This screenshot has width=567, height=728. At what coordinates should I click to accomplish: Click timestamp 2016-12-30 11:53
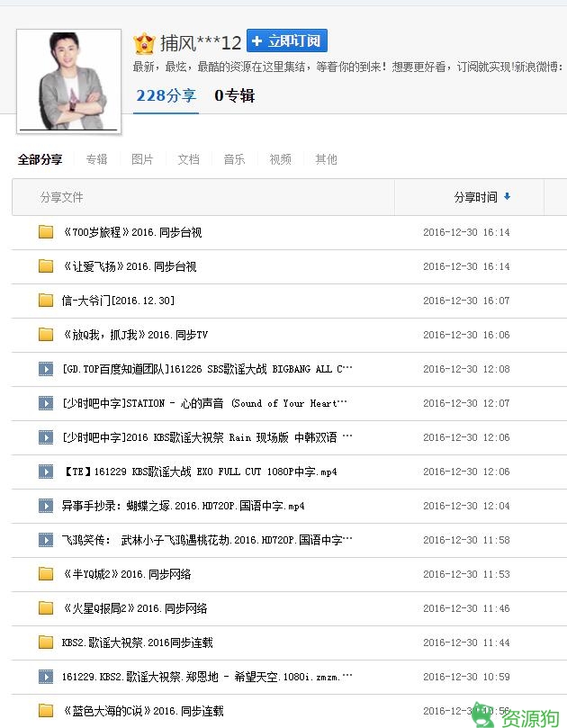click(x=466, y=574)
